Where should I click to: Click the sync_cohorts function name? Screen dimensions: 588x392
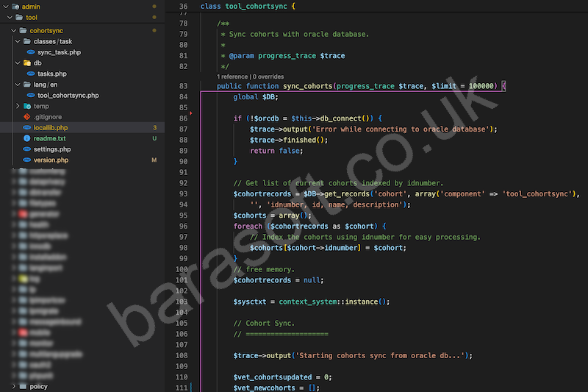[307, 86]
